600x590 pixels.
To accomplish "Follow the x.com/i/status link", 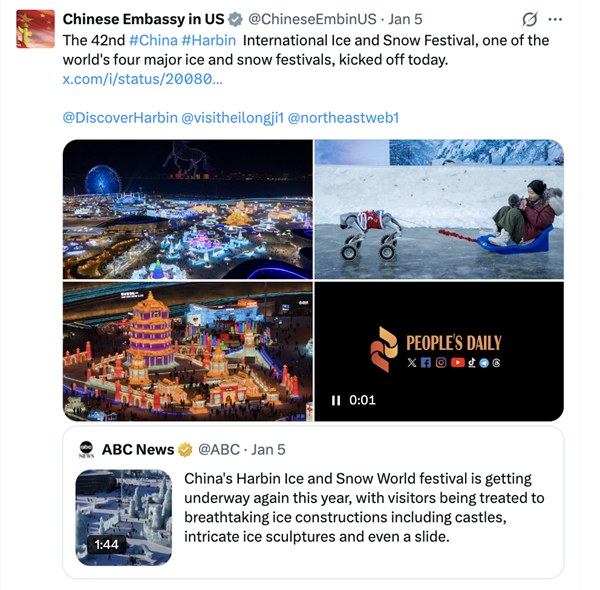I will coord(142,79).
